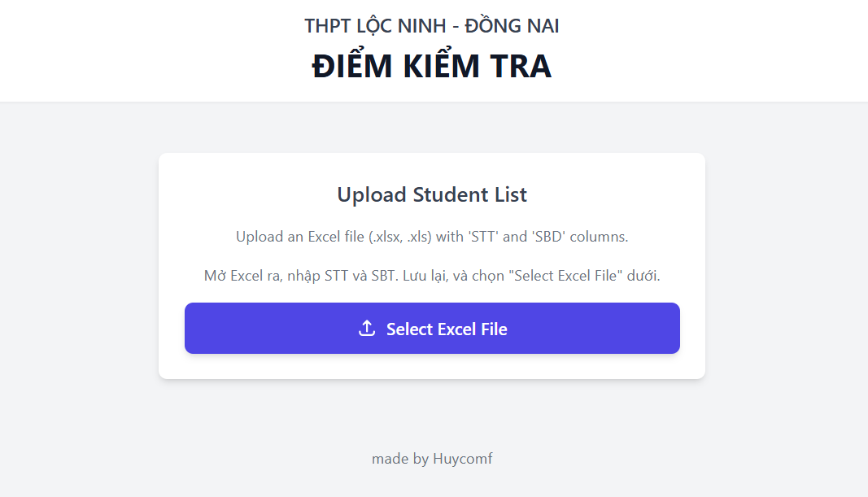Image resolution: width=868 pixels, height=497 pixels.
Task: Click the upload arrow icon
Action: click(367, 329)
